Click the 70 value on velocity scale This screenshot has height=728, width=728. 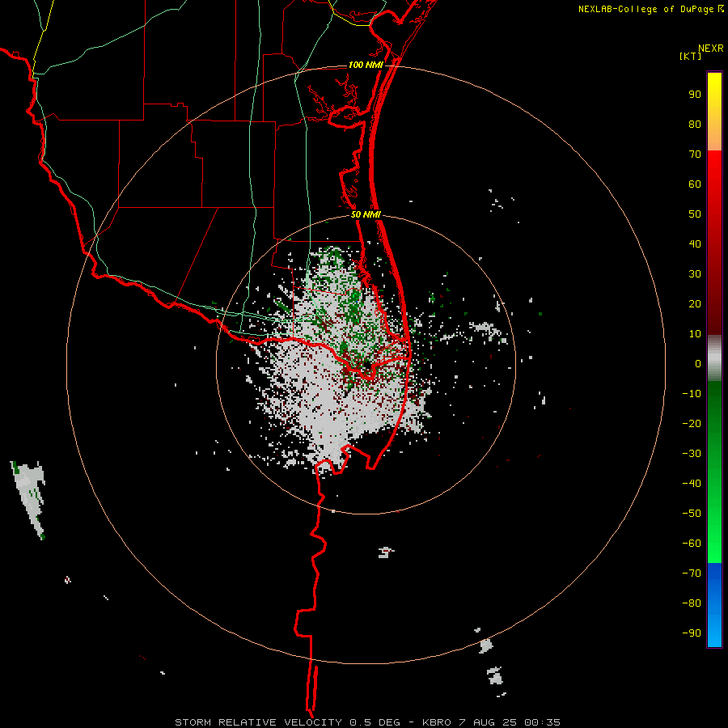695,154
